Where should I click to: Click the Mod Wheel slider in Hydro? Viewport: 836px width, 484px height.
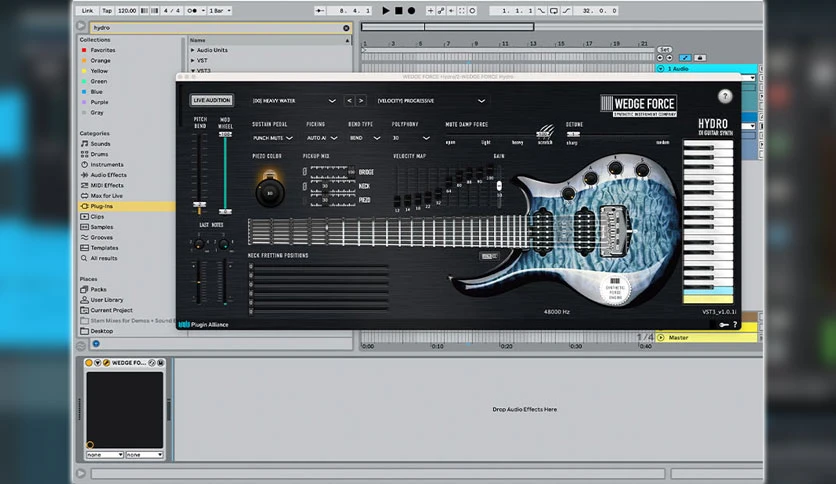coord(225,173)
